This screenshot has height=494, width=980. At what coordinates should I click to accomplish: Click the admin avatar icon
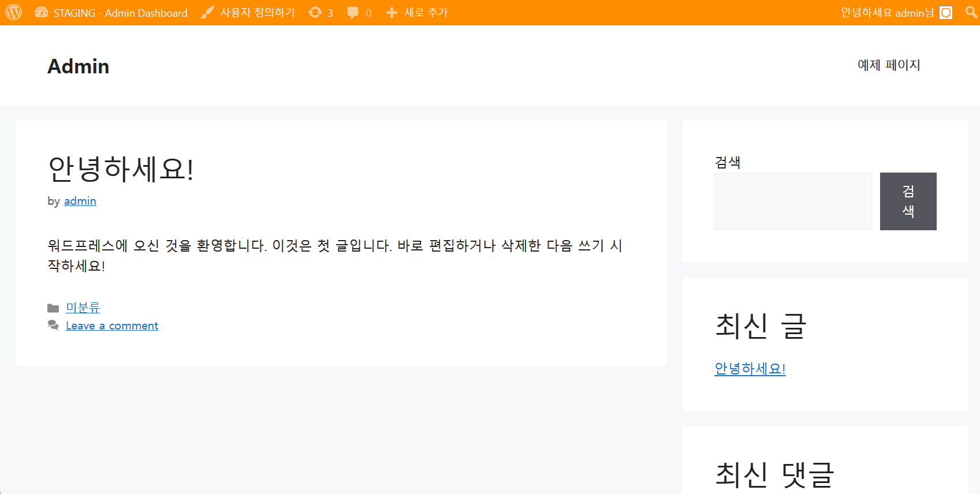(x=946, y=13)
